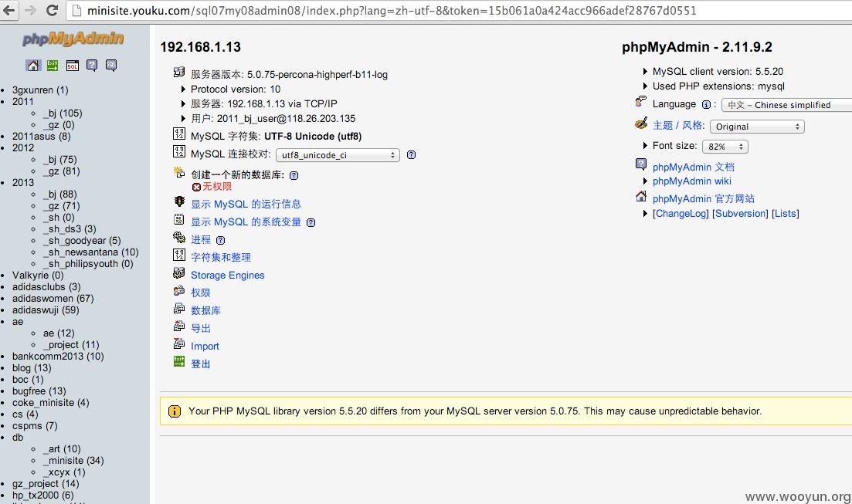Select _sh_goodyear (5) database
The width and height of the screenshot is (852, 504).
pyautogui.click(x=82, y=241)
